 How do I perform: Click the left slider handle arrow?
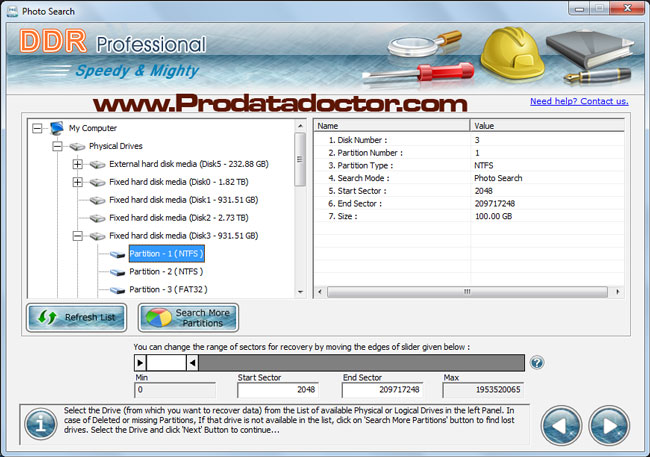(140, 363)
